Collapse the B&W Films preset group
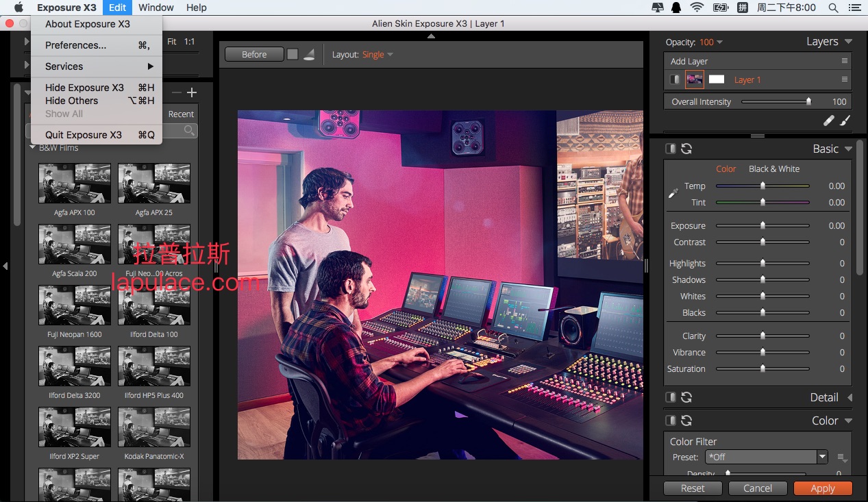Screen dimensions: 868x502 pyautogui.click(x=32, y=147)
